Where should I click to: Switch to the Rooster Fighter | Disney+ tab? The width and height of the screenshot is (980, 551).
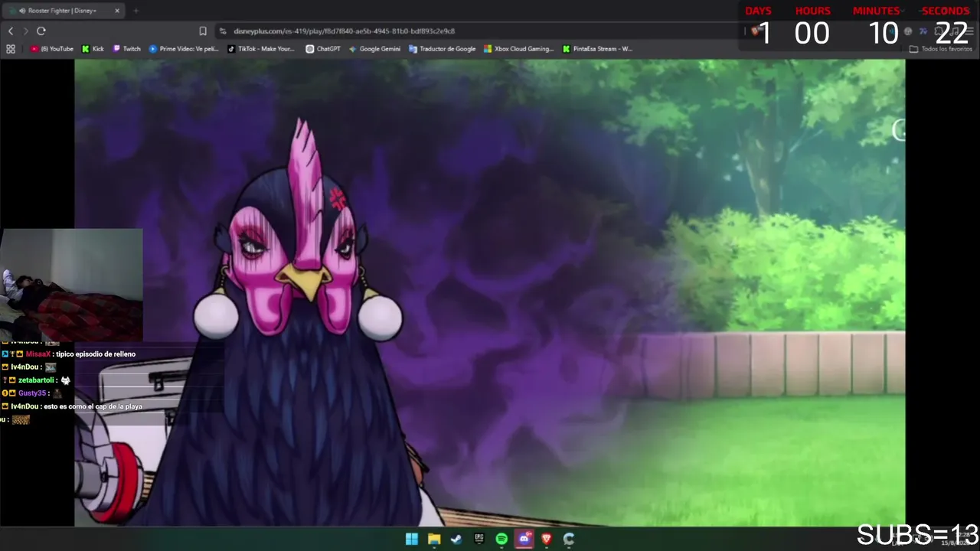point(64,11)
